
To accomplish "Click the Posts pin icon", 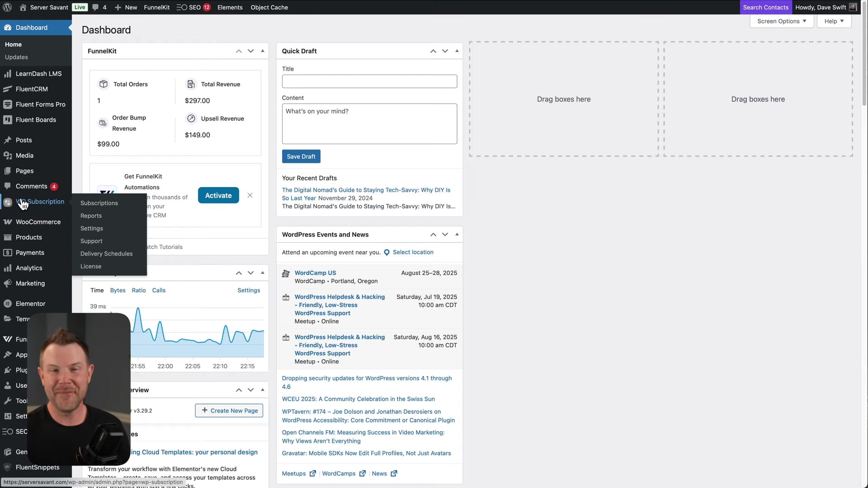I will pyautogui.click(x=7, y=140).
